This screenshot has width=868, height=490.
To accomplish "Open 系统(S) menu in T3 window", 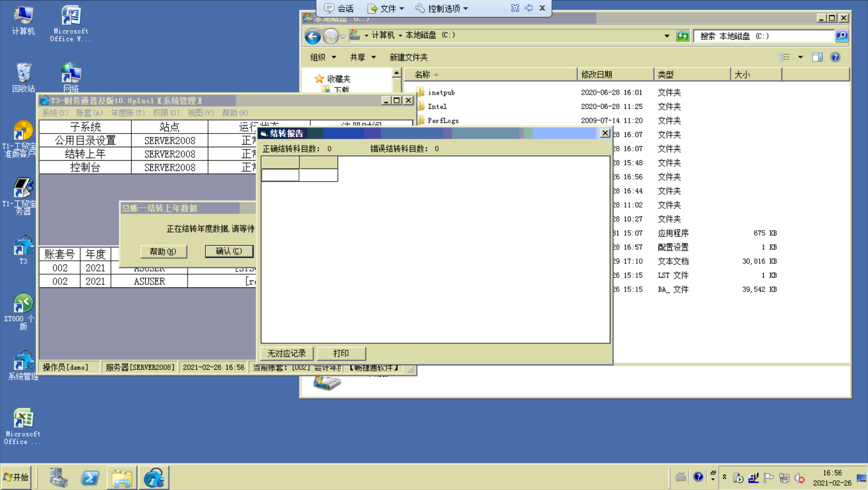I will (x=55, y=113).
